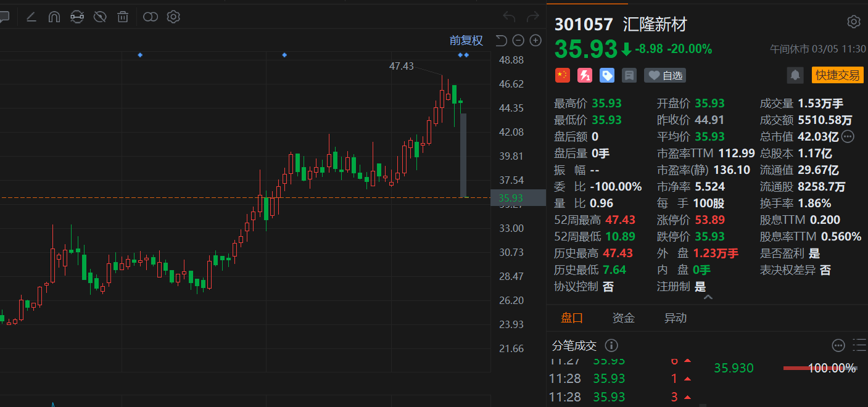Reset chart zoom with the circular arrow

[501, 41]
